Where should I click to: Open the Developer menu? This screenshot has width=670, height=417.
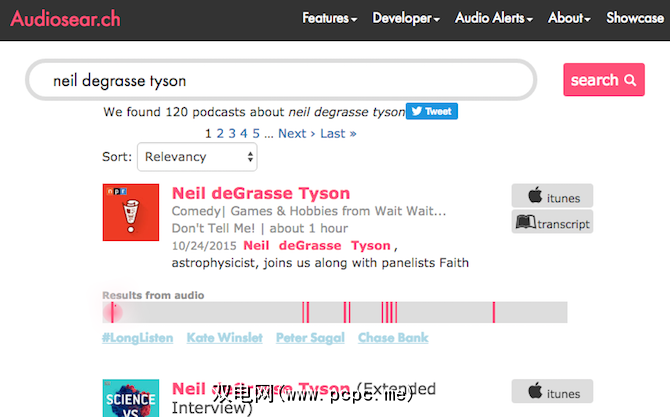tap(406, 18)
